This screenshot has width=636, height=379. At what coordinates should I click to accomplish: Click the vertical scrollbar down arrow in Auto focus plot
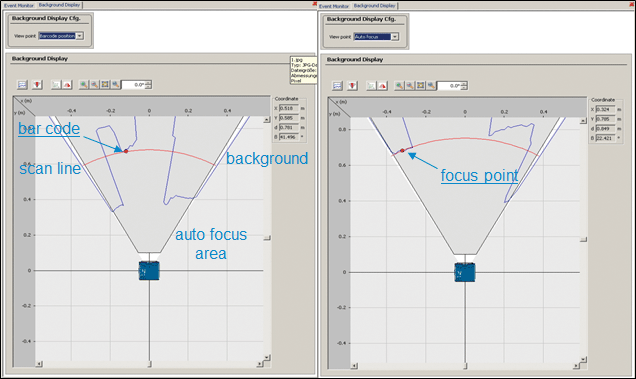coord(583,359)
